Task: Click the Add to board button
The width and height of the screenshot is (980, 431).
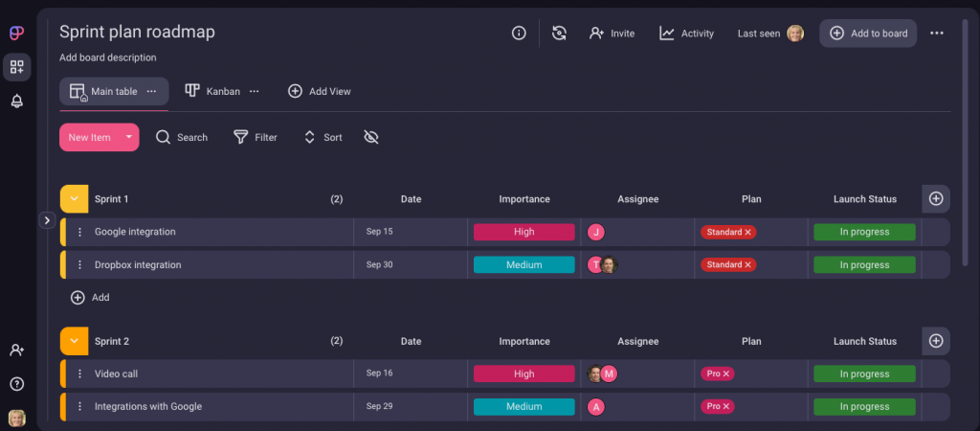Action: (868, 34)
